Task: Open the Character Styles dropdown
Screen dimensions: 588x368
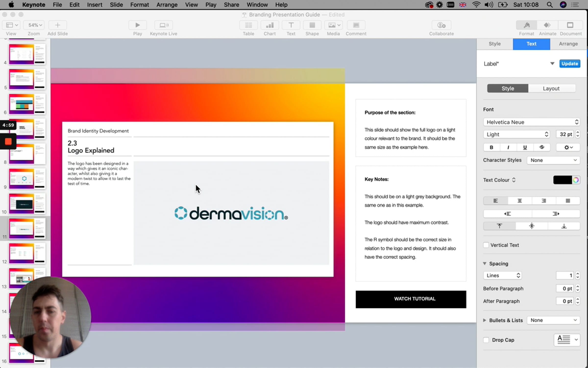Action: 553,160
